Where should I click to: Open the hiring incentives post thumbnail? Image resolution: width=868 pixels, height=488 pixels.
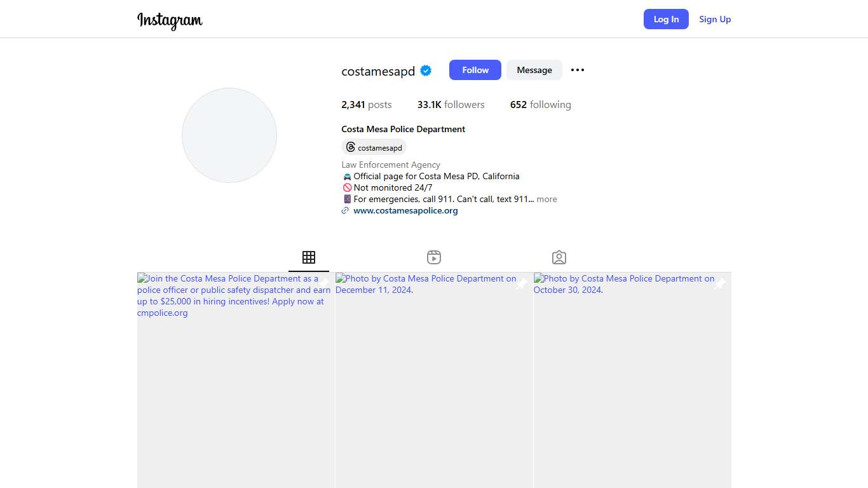coord(236,381)
